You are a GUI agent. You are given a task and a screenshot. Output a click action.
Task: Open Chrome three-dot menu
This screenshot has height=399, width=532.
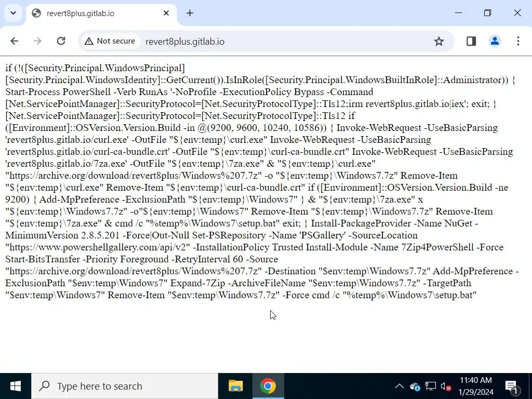pyautogui.click(x=518, y=41)
